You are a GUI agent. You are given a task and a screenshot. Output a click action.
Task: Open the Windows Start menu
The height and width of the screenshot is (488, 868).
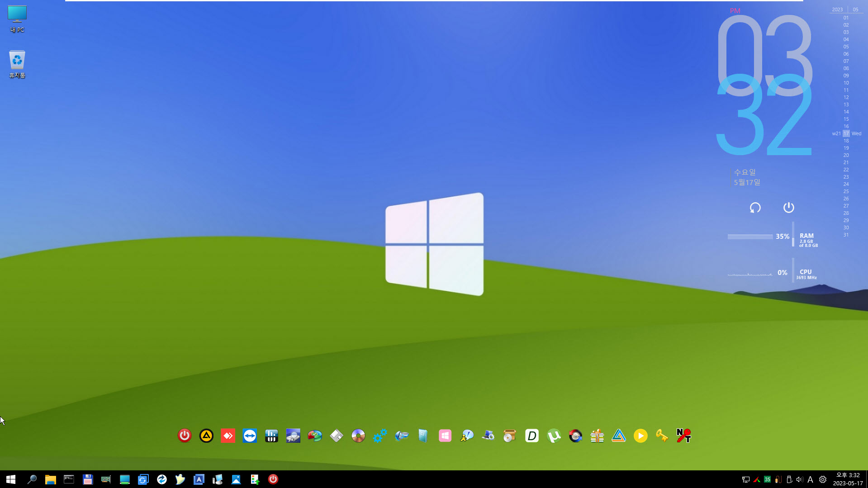coord(11,479)
